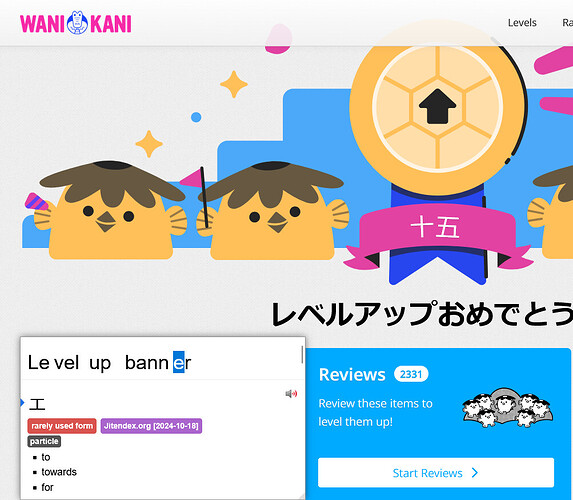This screenshot has width=573, height=500.
Task: Click the reviews crowd illustration
Action: 508,408
